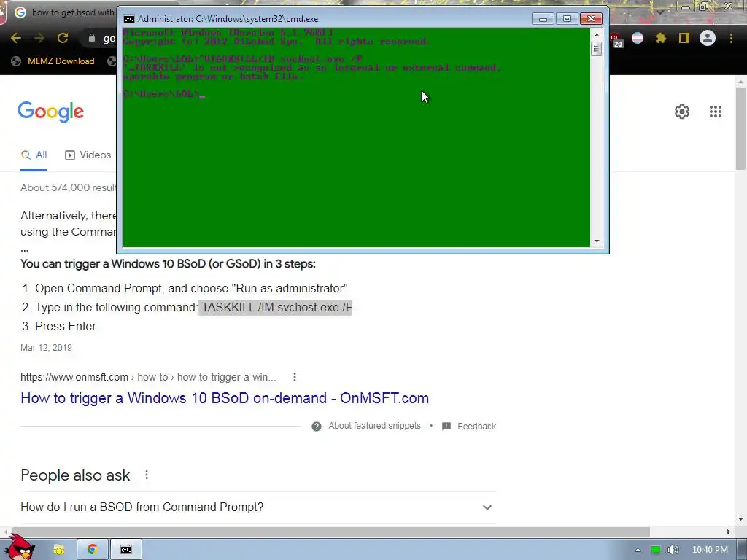Open Google search settings gear
The image size is (747, 560).
point(682,112)
